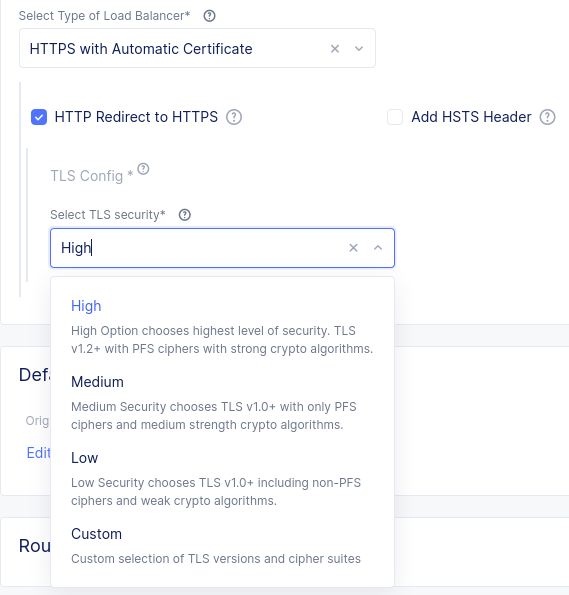Click the 'HTTP Redirect to HTTPS' label text

coord(136,117)
